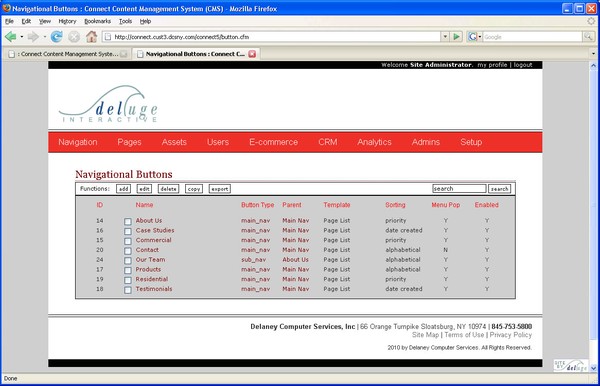
Task: Open the E-commerce section
Action: tap(273, 142)
